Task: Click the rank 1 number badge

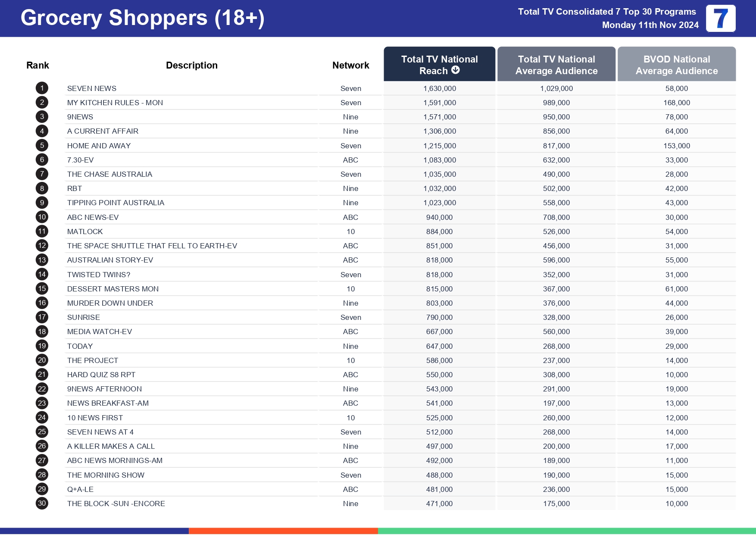Action: 42,88
